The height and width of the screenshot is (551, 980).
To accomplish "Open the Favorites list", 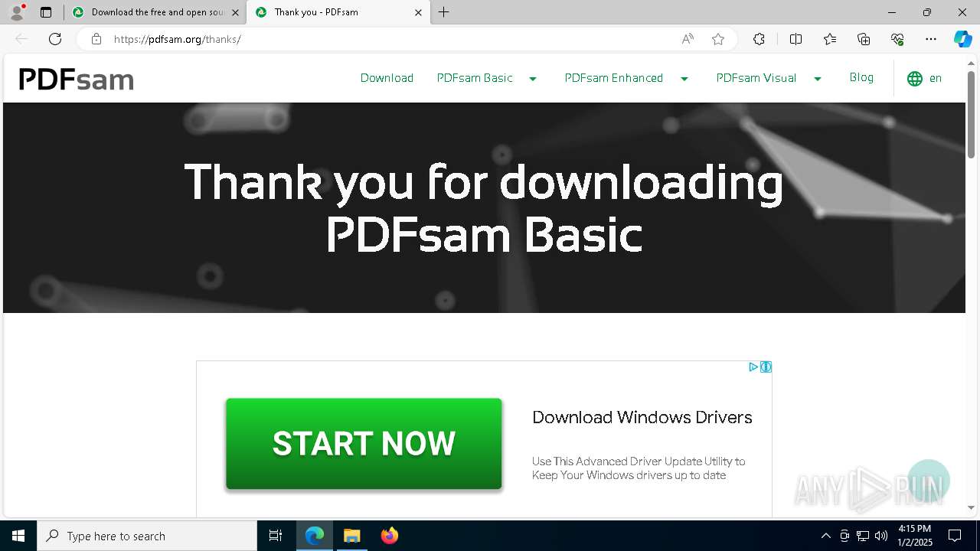I will pos(830,39).
